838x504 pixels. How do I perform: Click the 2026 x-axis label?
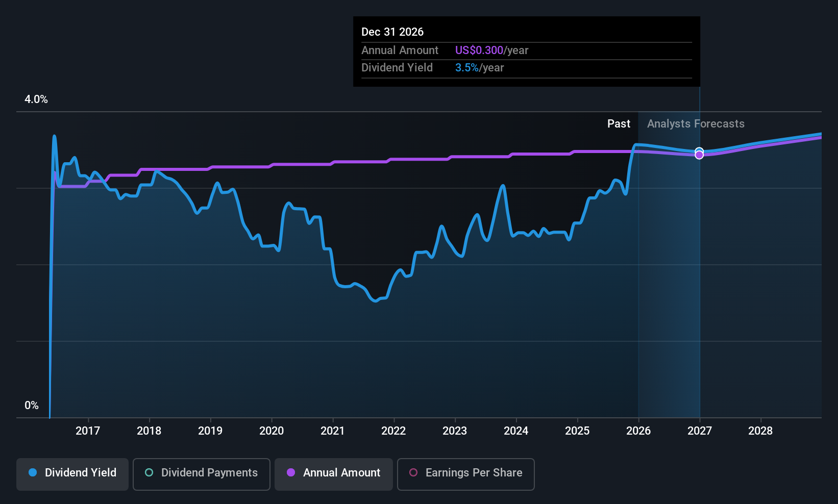click(638, 431)
